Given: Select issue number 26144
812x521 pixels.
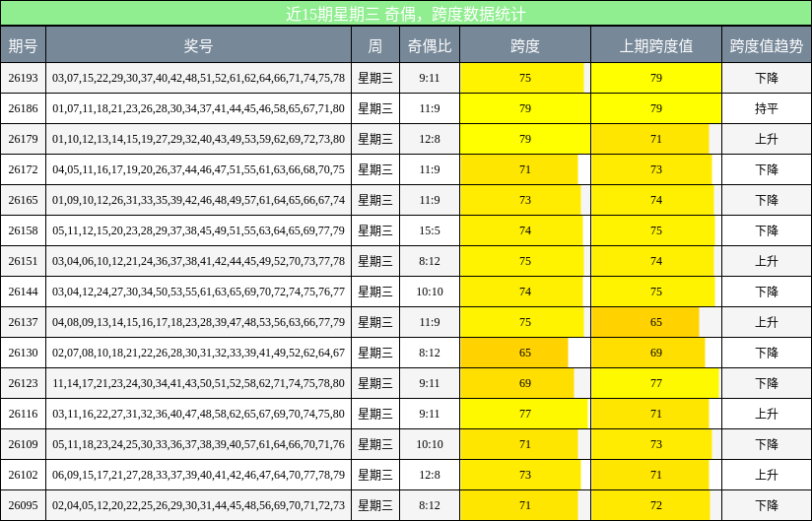Looking at the screenshot, I should pyautogui.click(x=24, y=292).
